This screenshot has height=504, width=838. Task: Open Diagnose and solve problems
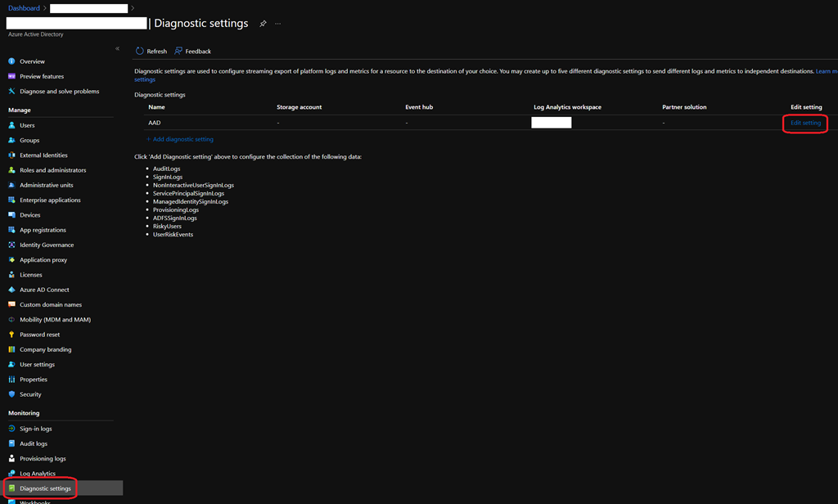point(59,92)
